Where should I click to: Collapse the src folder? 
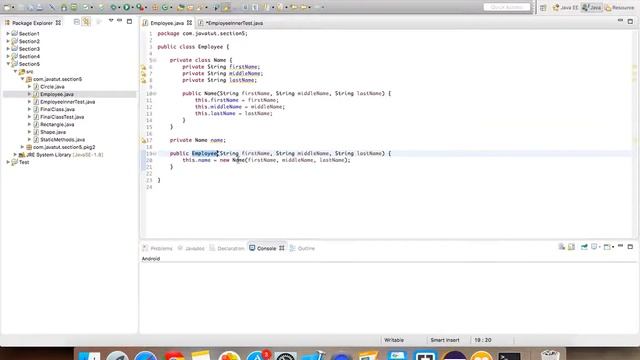pos(15,71)
